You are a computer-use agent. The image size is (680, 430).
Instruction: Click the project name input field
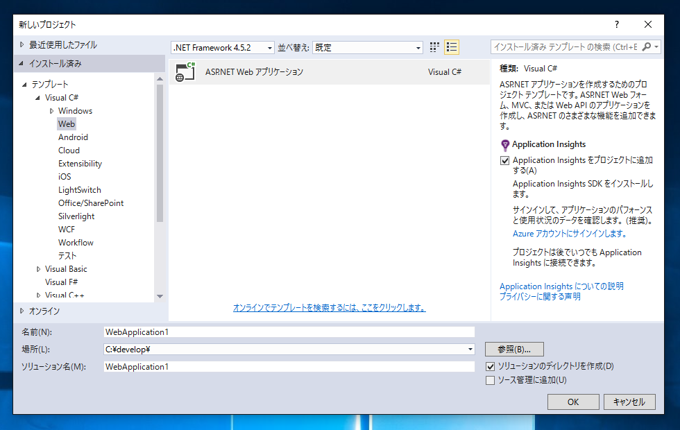pyautogui.click(x=289, y=332)
